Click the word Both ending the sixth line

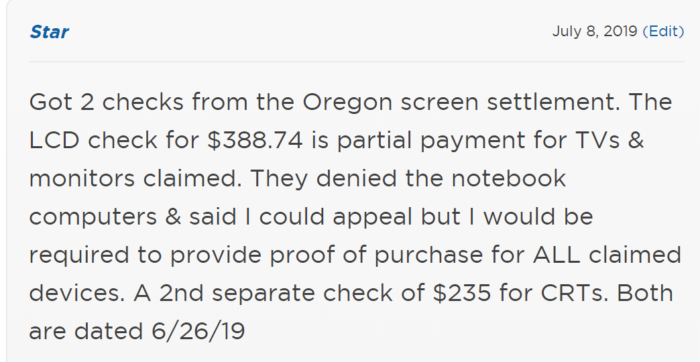click(x=644, y=293)
